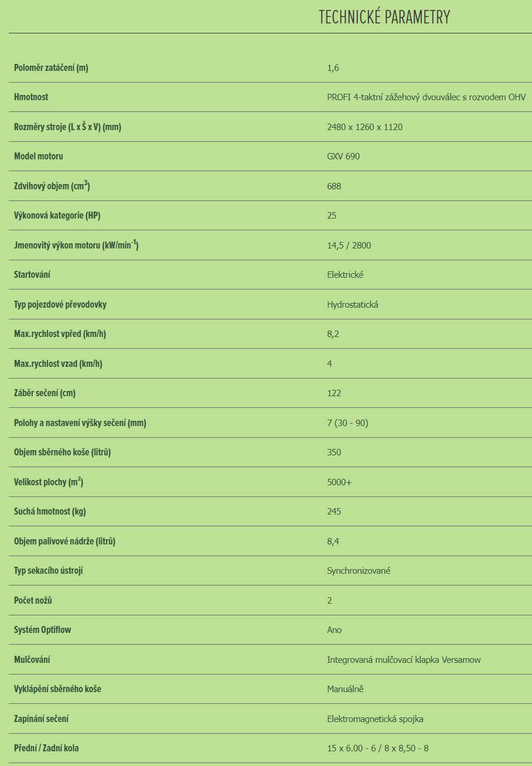
Task: Click the Synchronizované cutting deck value
Action: [359, 571]
